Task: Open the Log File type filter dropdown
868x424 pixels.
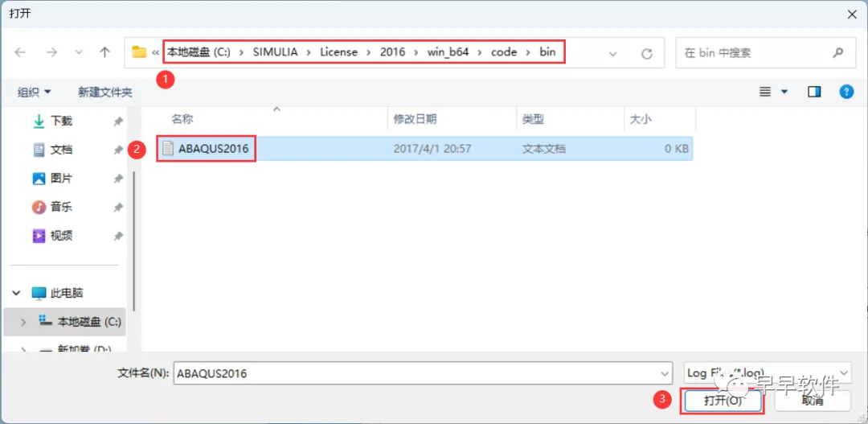Action: tap(768, 373)
